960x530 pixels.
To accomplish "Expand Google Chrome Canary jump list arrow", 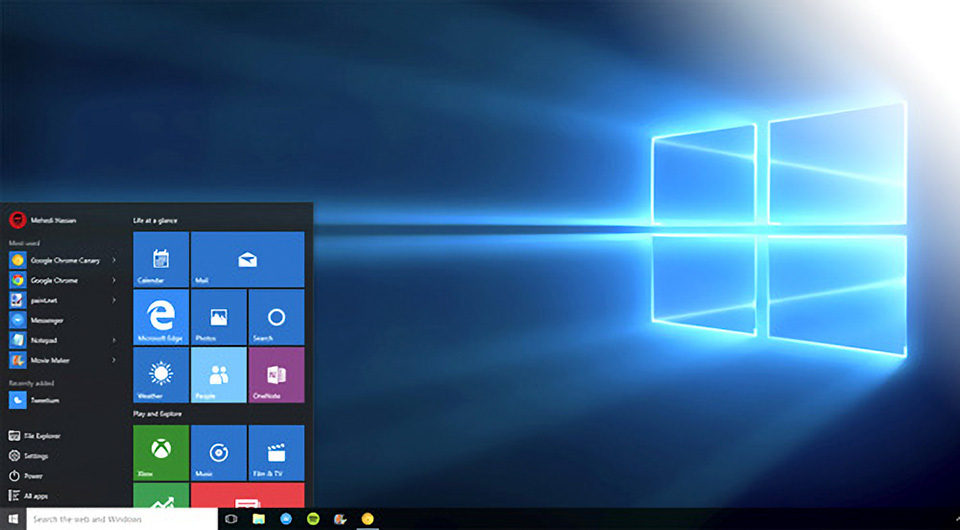I will coord(114,260).
